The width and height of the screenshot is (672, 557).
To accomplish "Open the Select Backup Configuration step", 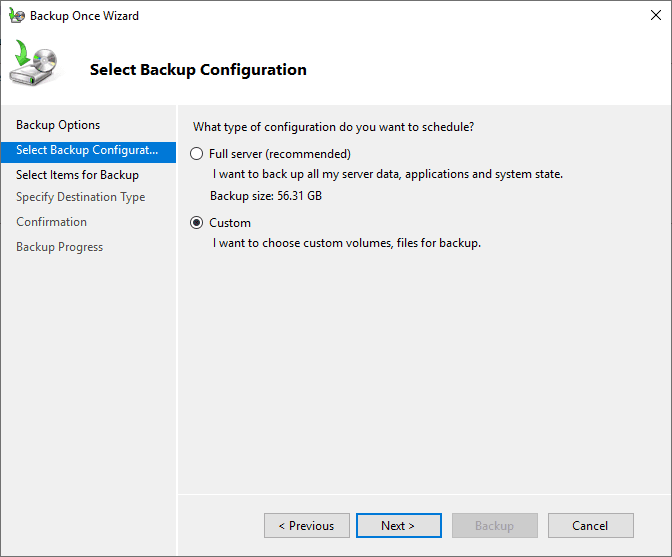I will [87, 150].
